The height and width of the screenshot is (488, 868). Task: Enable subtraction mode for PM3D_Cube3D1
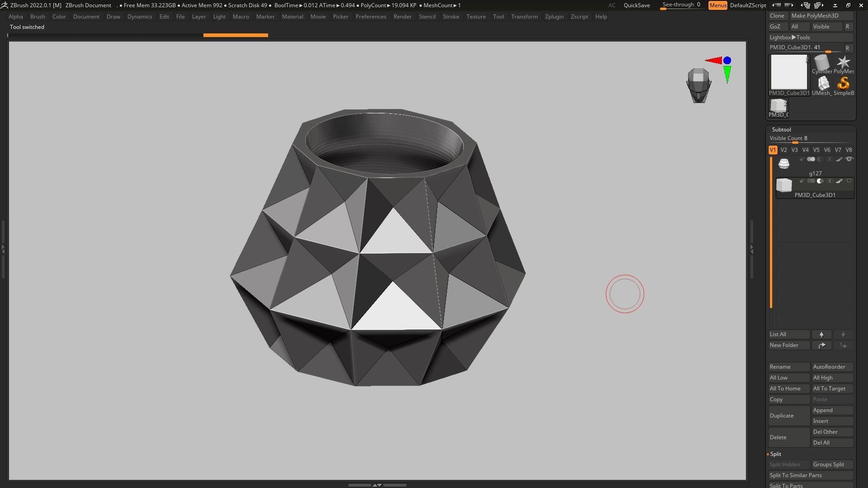(820, 181)
